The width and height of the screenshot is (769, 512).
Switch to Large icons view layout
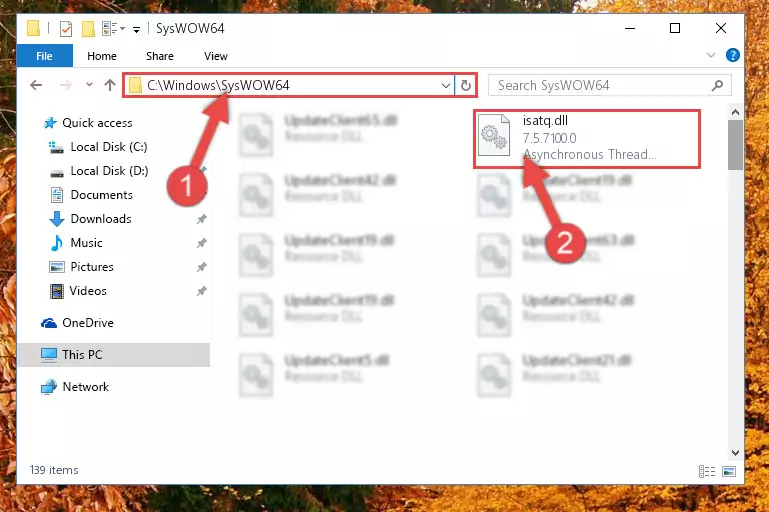coord(729,471)
